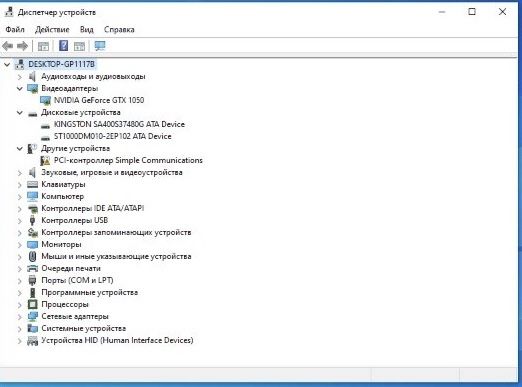The width and height of the screenshot is (522, 387).
Task: Click the Forward arrow toolbar button
Action: [23, 46]
